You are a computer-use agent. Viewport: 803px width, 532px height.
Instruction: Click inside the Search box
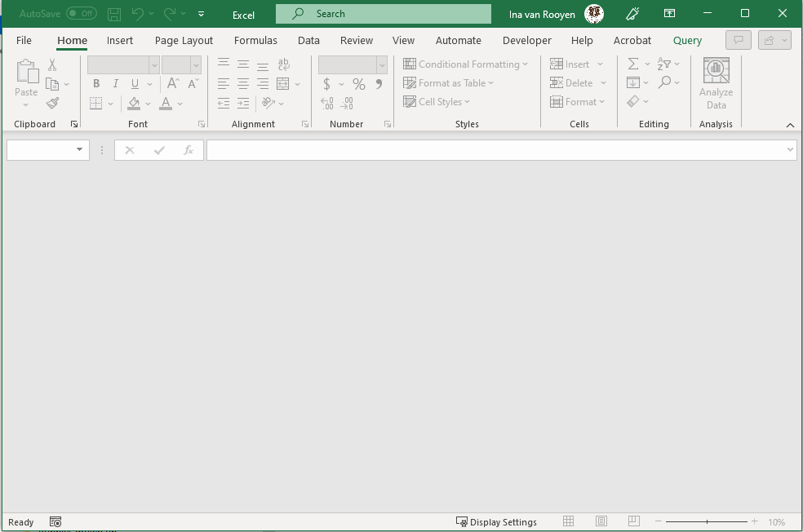tap(384, 14)
